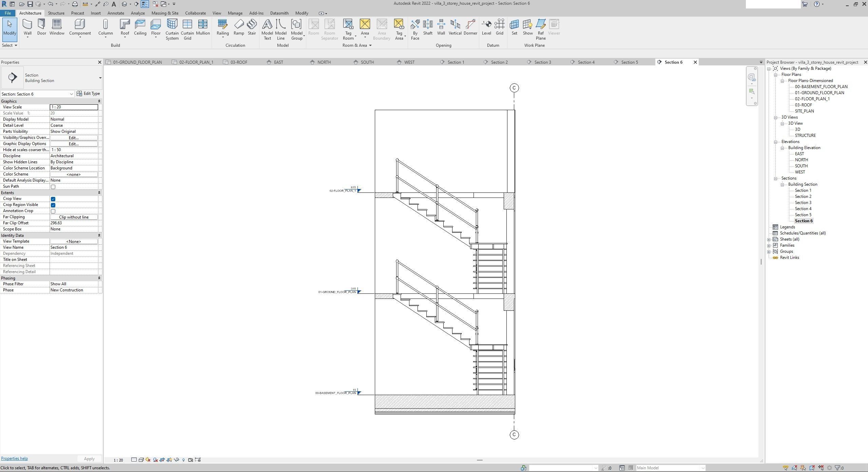This screenshot has height=472, width=868.
Task: Enable the Annotation Crop checkbox
Action: coord(53,211)
